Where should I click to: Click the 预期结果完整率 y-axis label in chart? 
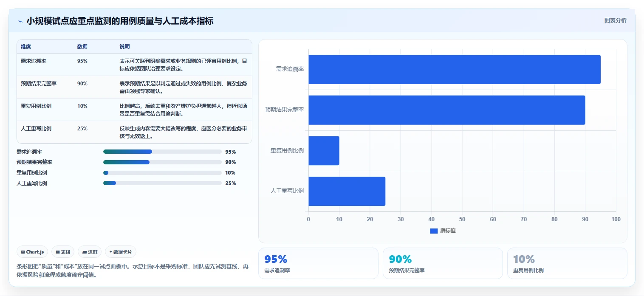(x=285, y=110)
